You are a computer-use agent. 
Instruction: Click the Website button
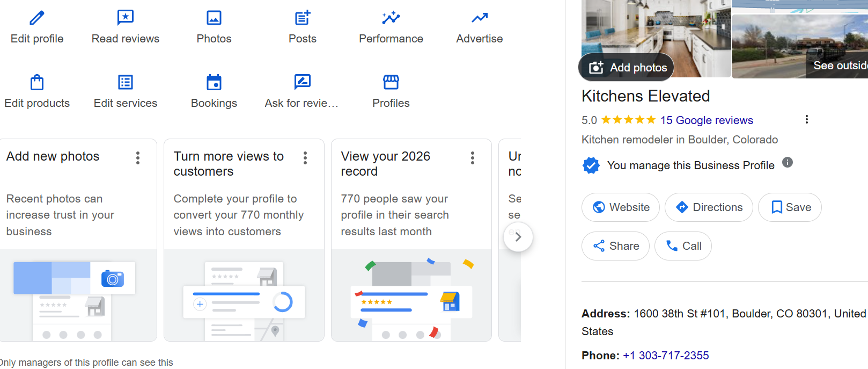click(621, 207)
